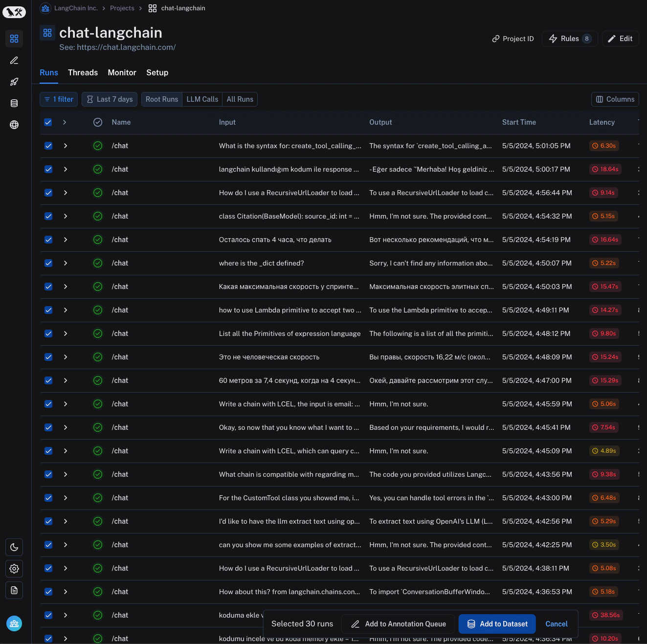
Task: Select the annotation pencil icon in sidebar
Action: click(x=14, y=60)
